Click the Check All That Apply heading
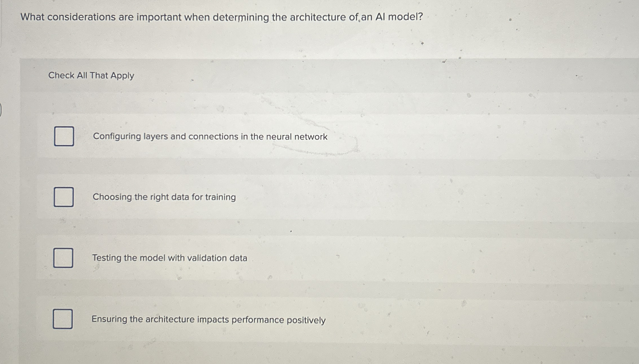The width and height of the screenshot is (639, 364). point(91,76)
